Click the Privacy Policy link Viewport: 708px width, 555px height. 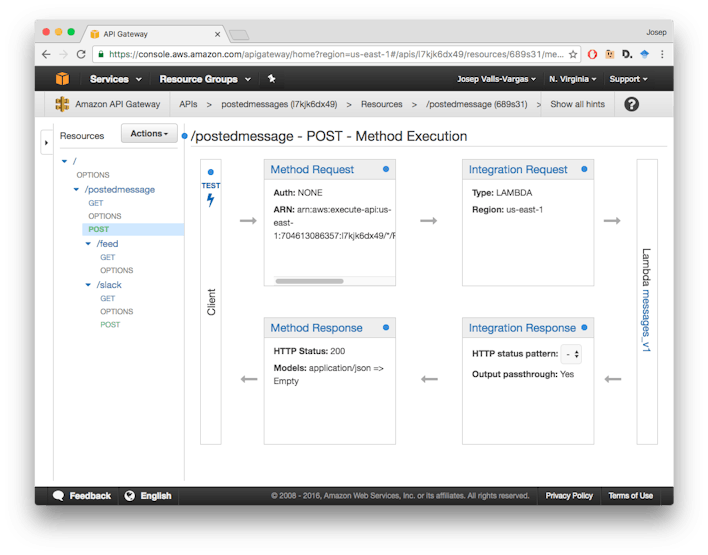pyautogui.click(x=569, y=495)
